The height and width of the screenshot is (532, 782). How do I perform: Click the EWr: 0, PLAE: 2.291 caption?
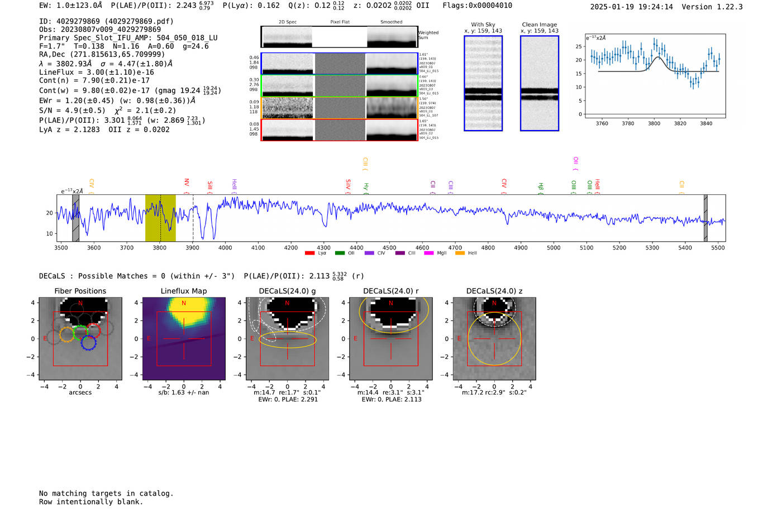coord(288,399)
